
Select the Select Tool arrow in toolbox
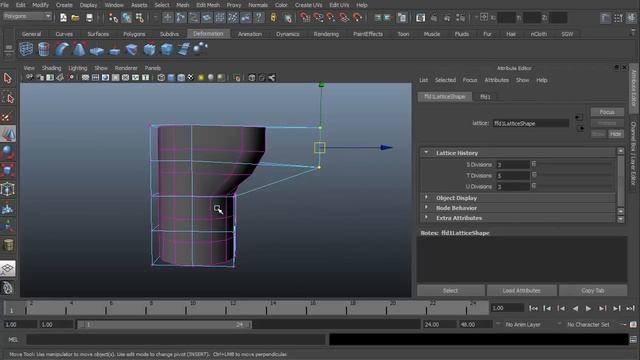(x=8, y=78)
